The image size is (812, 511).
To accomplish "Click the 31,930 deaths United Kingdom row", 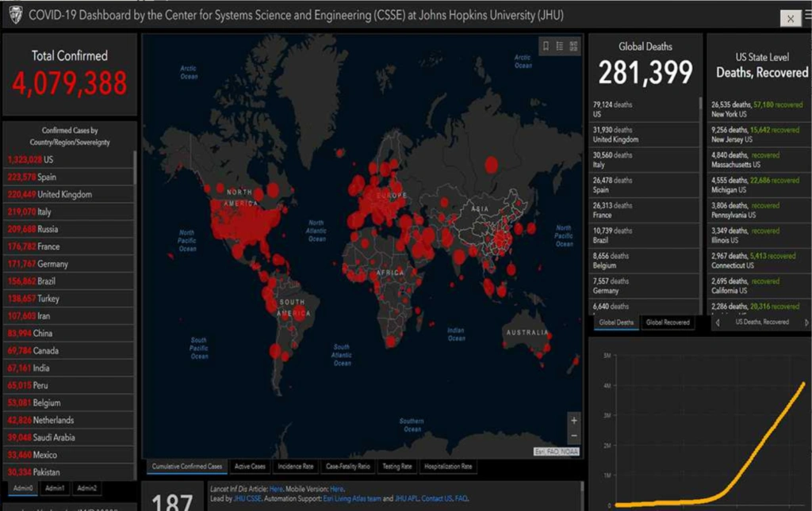I will (644, 135).
